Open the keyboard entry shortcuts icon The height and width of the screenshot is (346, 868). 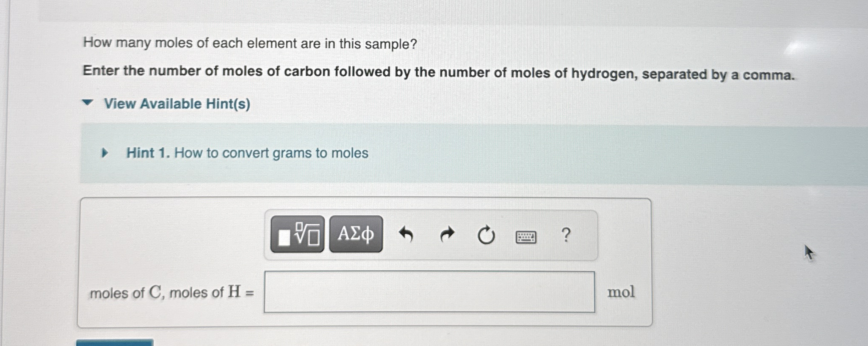coord(525,237)
